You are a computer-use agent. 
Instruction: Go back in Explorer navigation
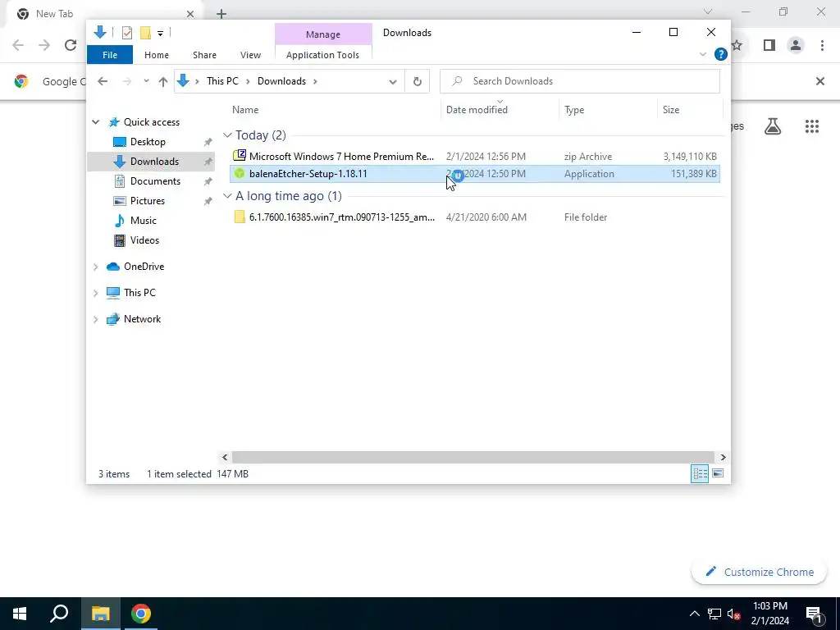(103, 81)
